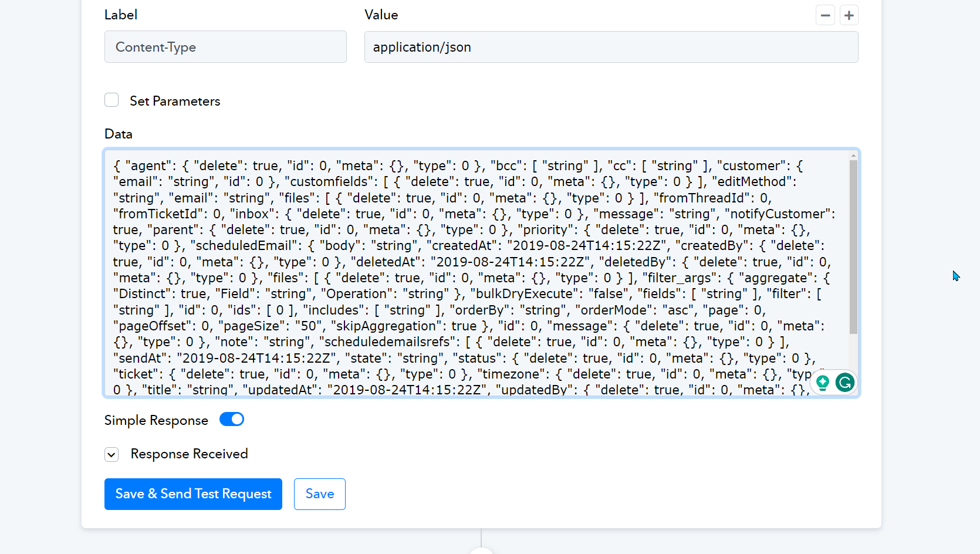The height and width of the screenshot is (554, 980).
Task: Open the Grammarly G icon
Action: pos(845,383)
